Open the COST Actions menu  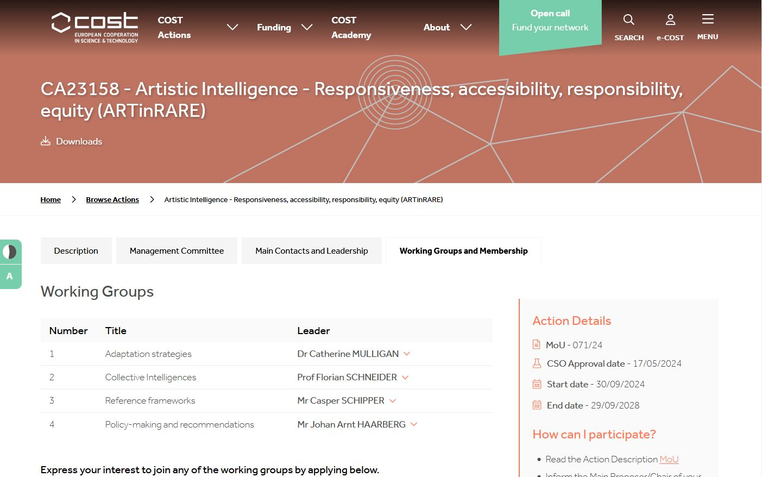pyautogui.click(x=174, y=27)
